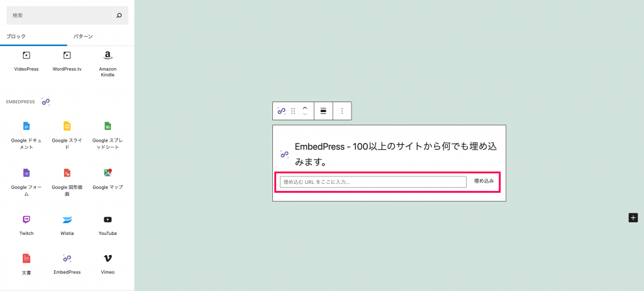Click the EmbedPress placeholder title text
The image size is (644, 291).
click(396, 155)
